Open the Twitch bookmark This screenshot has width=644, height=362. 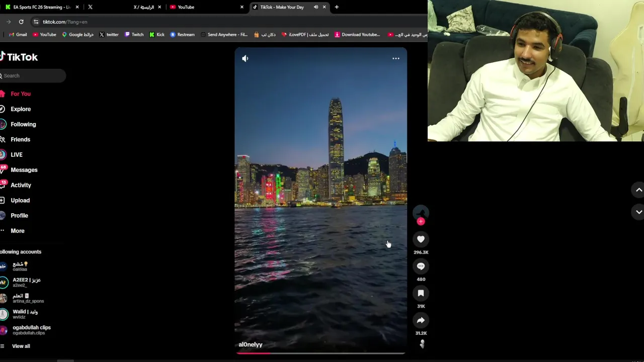pos(134,35)
